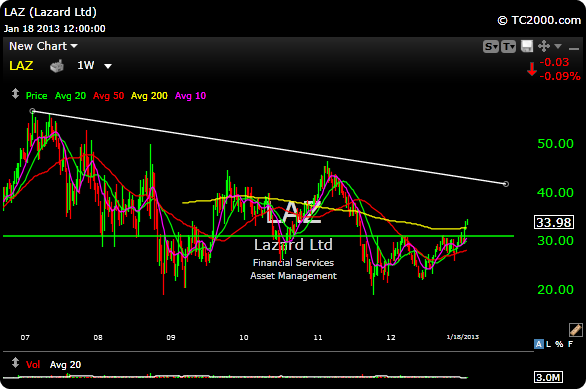The height and width of the screenshot is (389, 586).
Task: Click the 20.00 price axis label
Action: pyautogui.click(x=555, y=290)
